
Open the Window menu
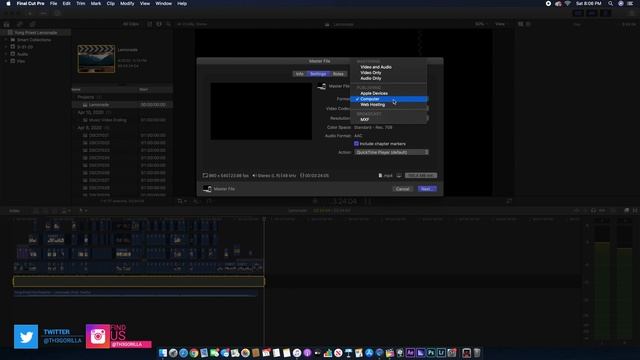click(163, 3)
